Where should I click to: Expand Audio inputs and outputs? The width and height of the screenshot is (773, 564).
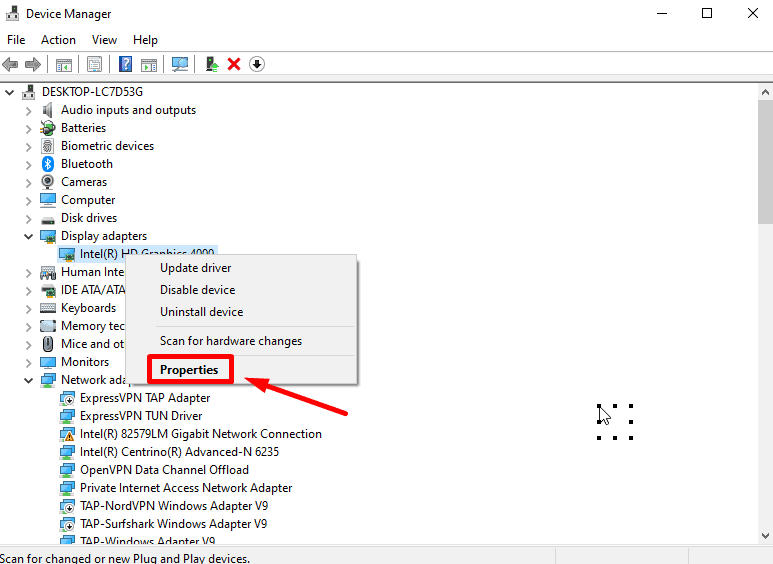click(29, 110)
